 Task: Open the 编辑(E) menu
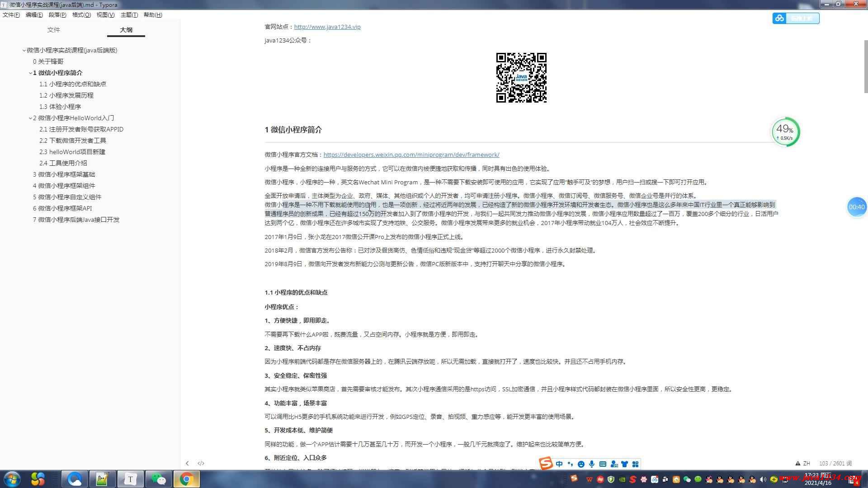pos(34,15)
